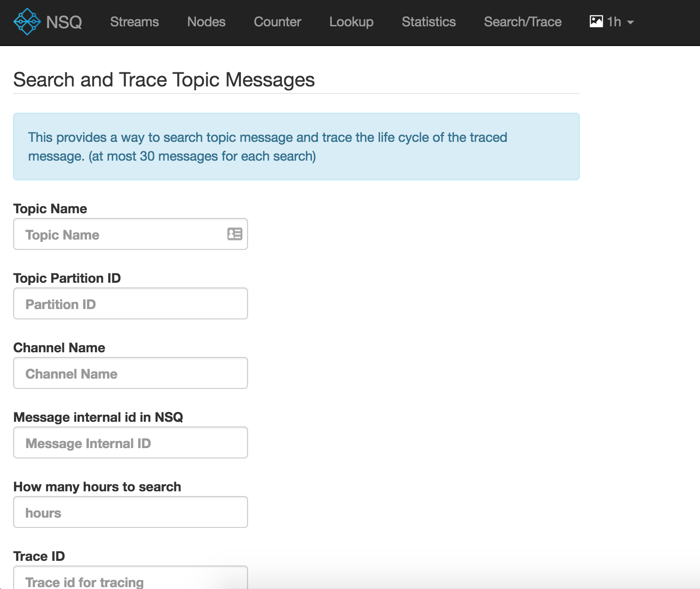Click the Message internal id in NSQ label
This screenshot has height=589, width=700.
click(98, 417)
